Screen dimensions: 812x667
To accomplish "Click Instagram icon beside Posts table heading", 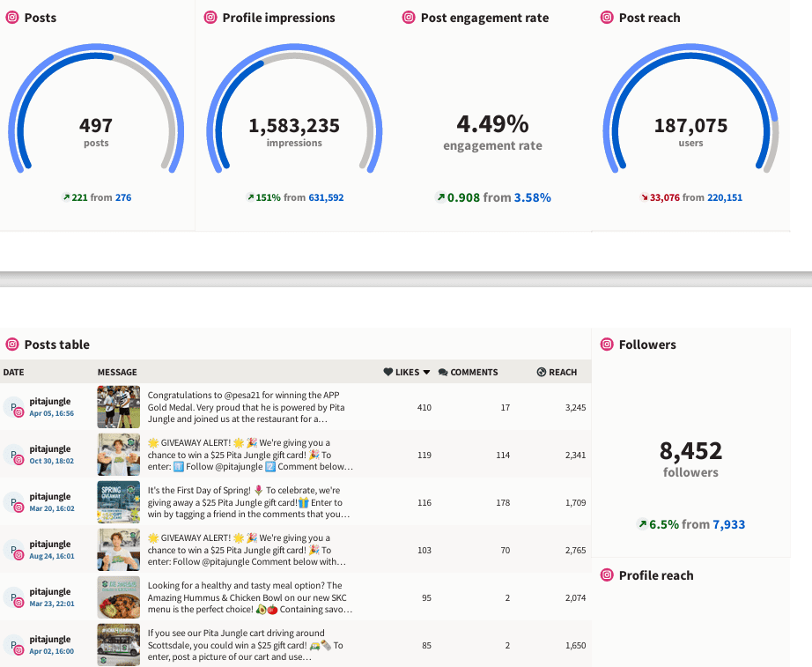I will pos(12,345).
